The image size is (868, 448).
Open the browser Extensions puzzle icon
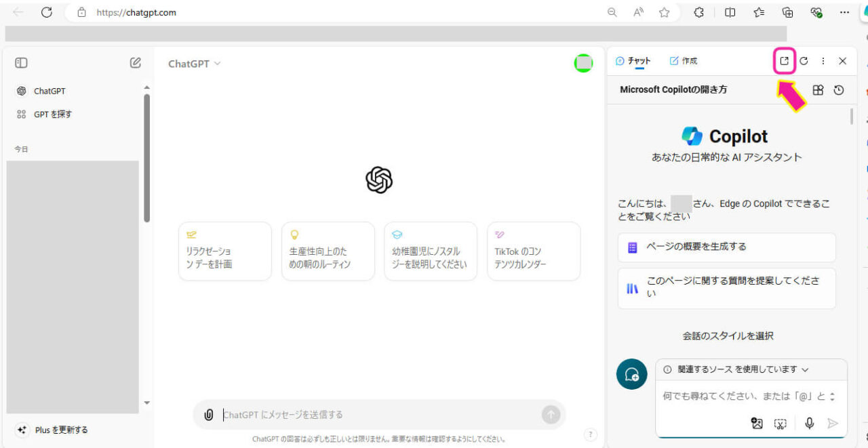tap(699, 12)
